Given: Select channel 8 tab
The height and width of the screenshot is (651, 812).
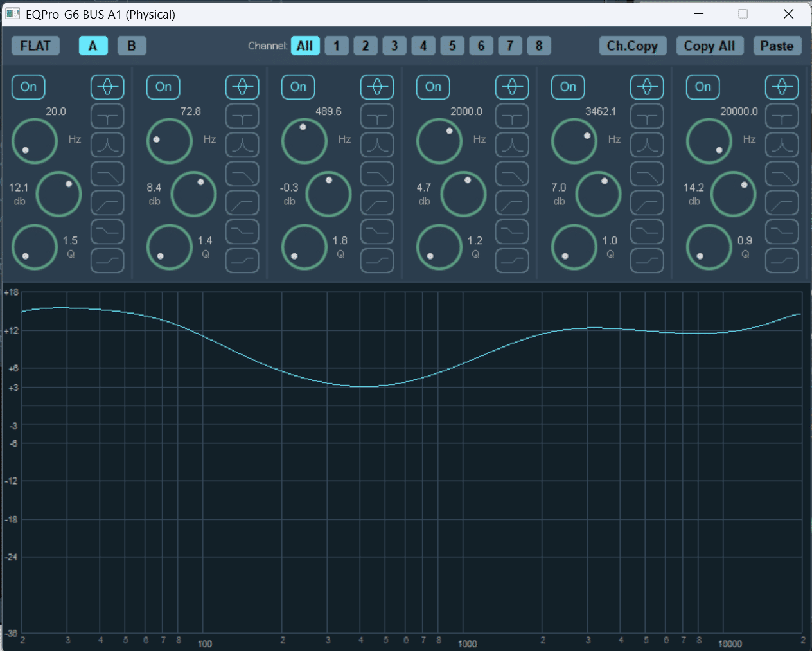Looking at the screenshot, I should pos(539,46).
